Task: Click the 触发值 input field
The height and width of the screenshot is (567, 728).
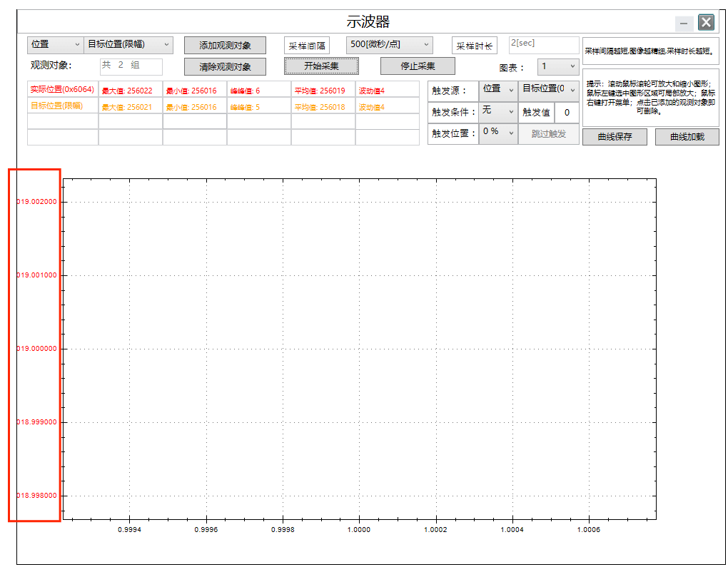Action: pos(566,113)
